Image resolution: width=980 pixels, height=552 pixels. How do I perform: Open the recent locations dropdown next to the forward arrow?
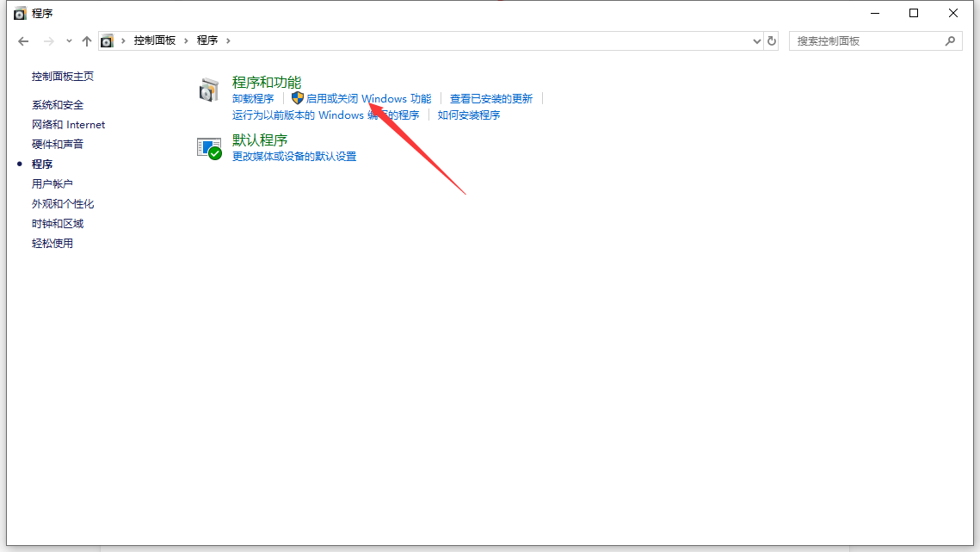pyautogui.click(x=70, y=41)
